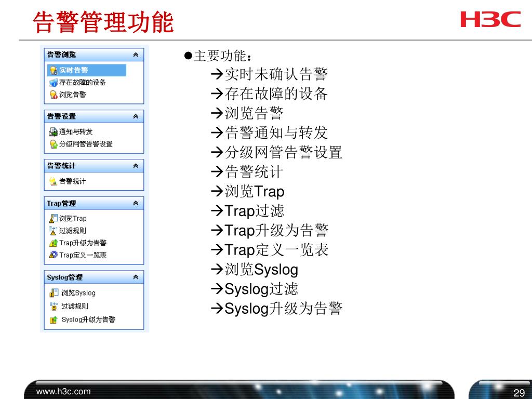Collapse the 告警统计 panel chevron

pyautogui.click(x=136, y=166)
